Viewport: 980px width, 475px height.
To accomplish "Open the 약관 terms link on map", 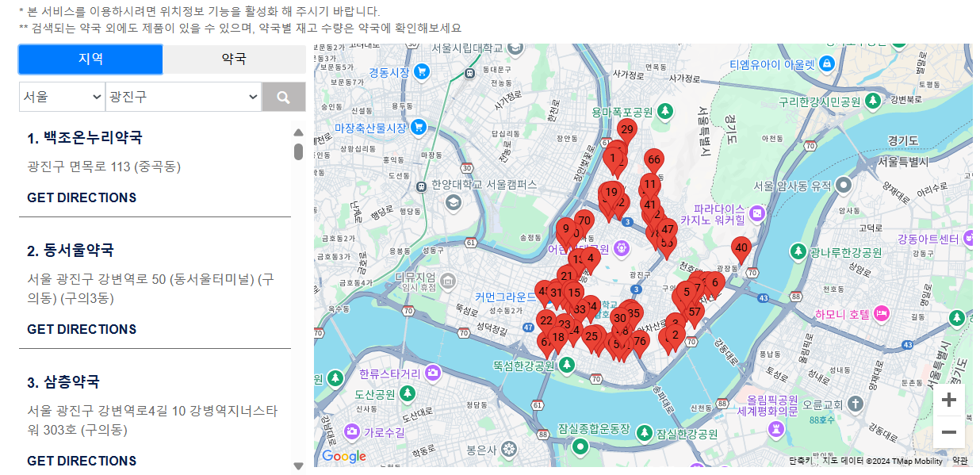I will [959, 461].
